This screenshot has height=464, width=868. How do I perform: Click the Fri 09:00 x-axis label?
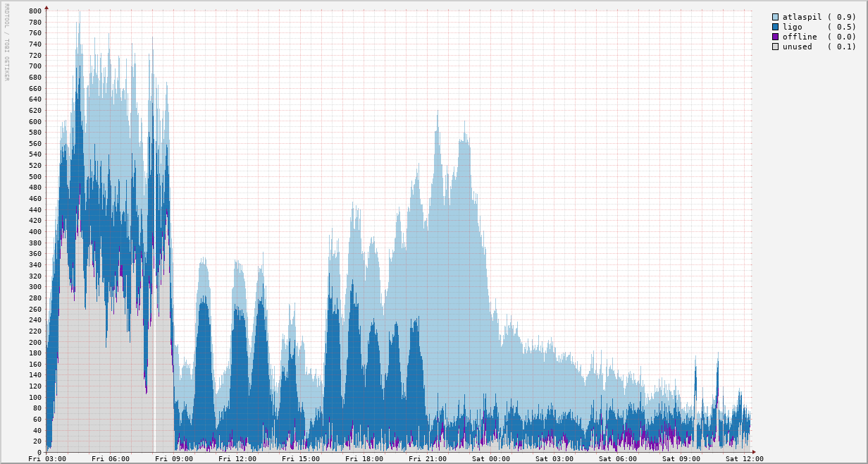[174, 458]
